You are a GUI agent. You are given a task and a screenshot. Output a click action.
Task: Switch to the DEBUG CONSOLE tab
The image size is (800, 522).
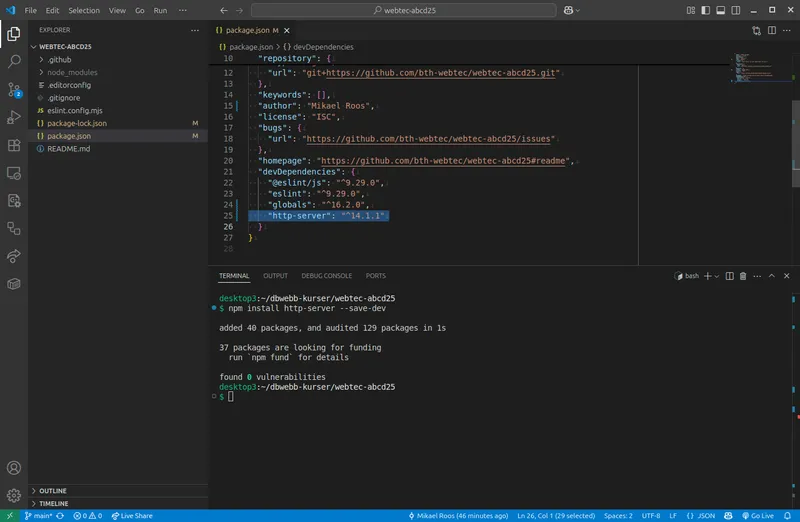pyautogui.click(x=327, y=276)
